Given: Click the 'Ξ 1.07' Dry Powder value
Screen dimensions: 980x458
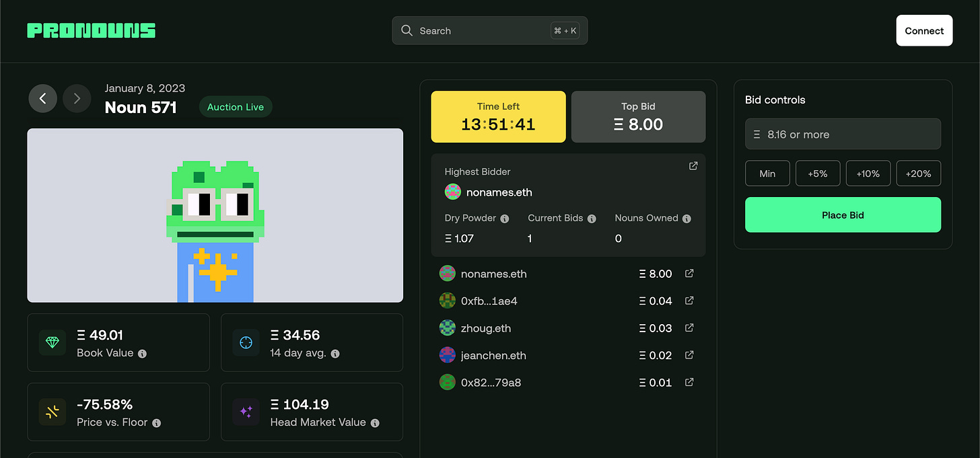Looking at the screenshot, I should (460, 238).
